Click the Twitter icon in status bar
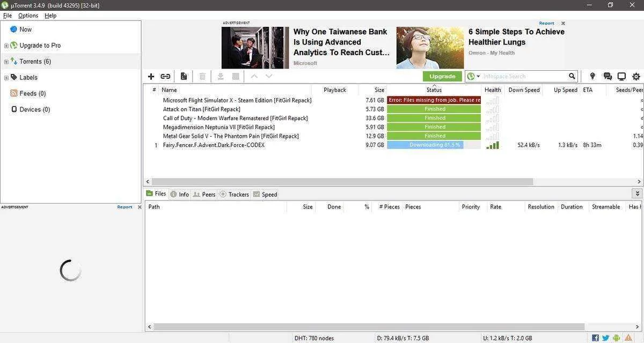This screenshot has width=644, height=343. point(606,338)
